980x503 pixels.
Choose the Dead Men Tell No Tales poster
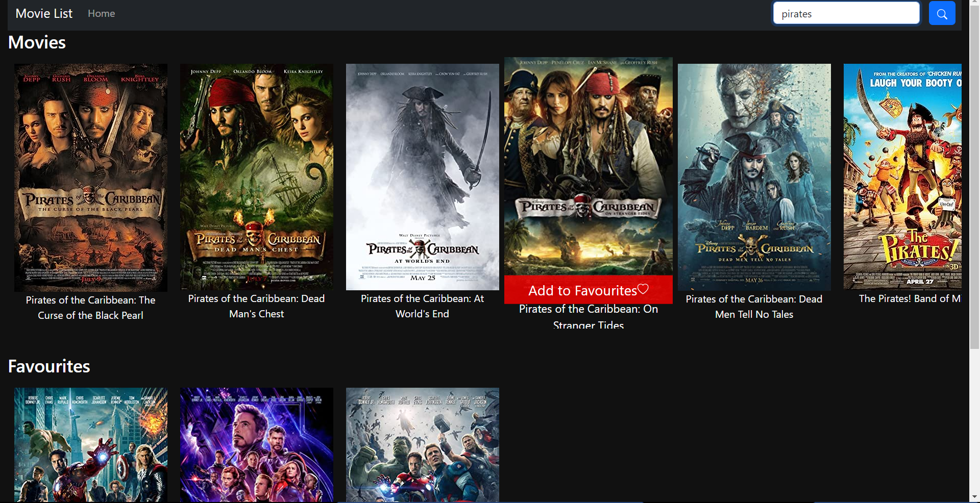(x=754, y=177)
